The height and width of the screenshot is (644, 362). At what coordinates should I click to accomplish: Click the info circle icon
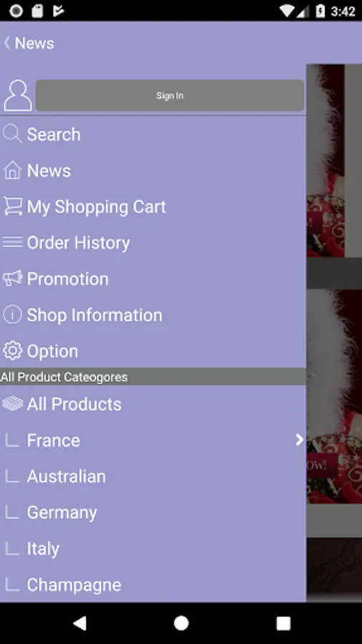(x=12, y=315)
